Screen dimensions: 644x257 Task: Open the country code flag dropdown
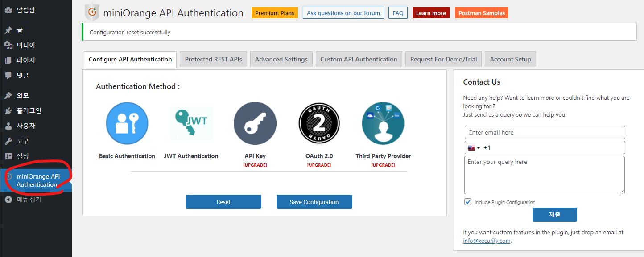click(474, 147)
